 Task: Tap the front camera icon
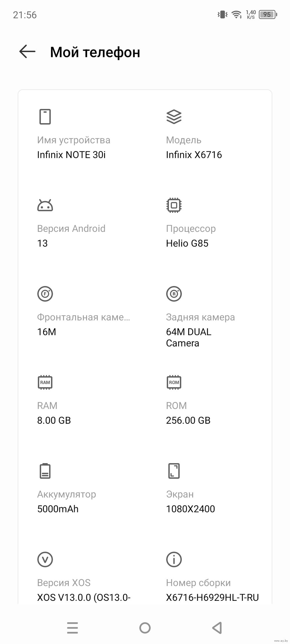click(x=45, y=294)
